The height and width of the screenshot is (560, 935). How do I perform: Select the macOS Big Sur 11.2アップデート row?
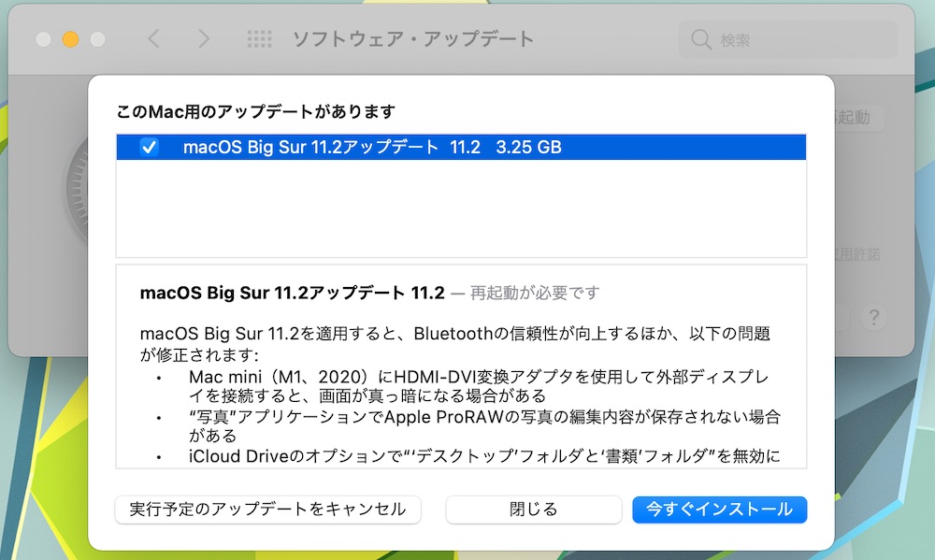pyautogui.click(x=461, y=148)
